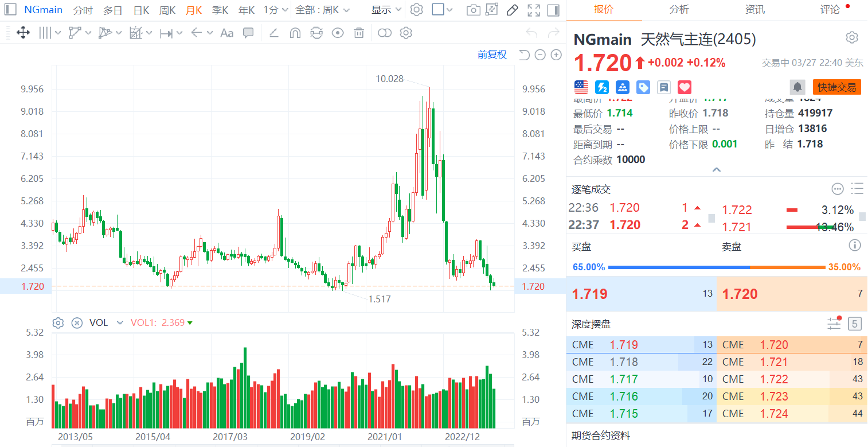This screenshot has height=447, width=868.
Task: Select the crosshair move tool
Action: [23, 33]
